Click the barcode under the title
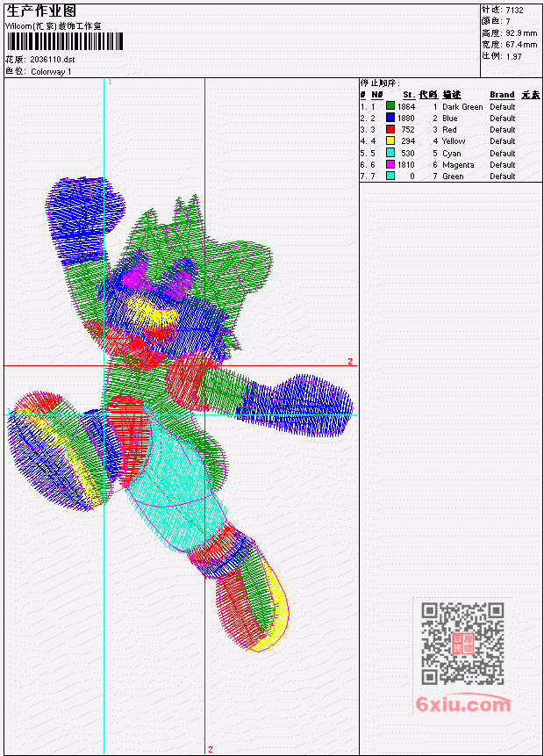The image size is (544, 756). (65, 41)
